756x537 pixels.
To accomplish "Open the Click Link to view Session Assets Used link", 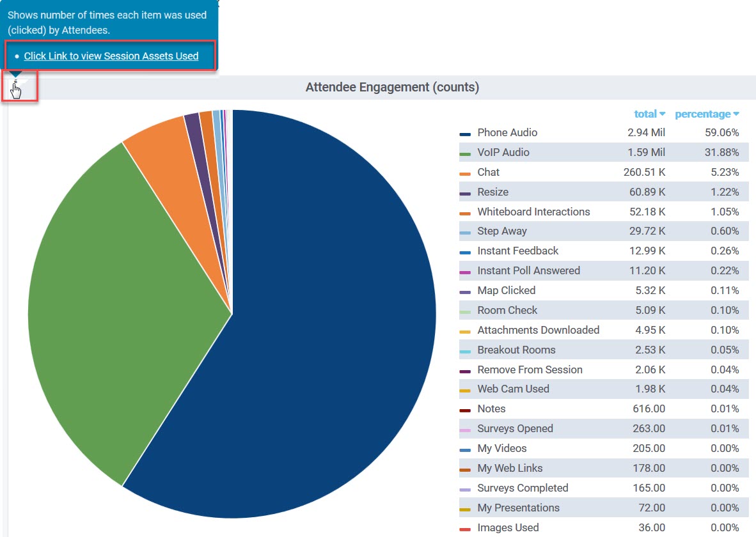I will pos(111,56).
